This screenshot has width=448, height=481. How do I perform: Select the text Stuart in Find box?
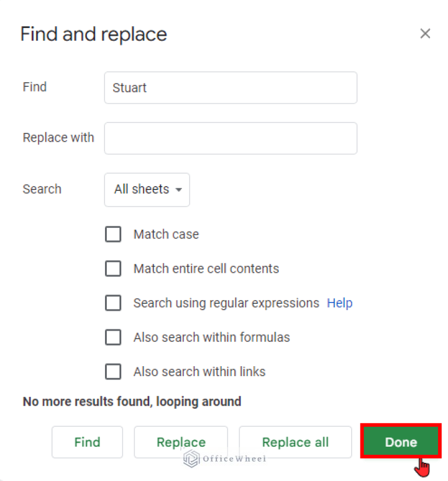pyautogui.click(x=129, y=87)
